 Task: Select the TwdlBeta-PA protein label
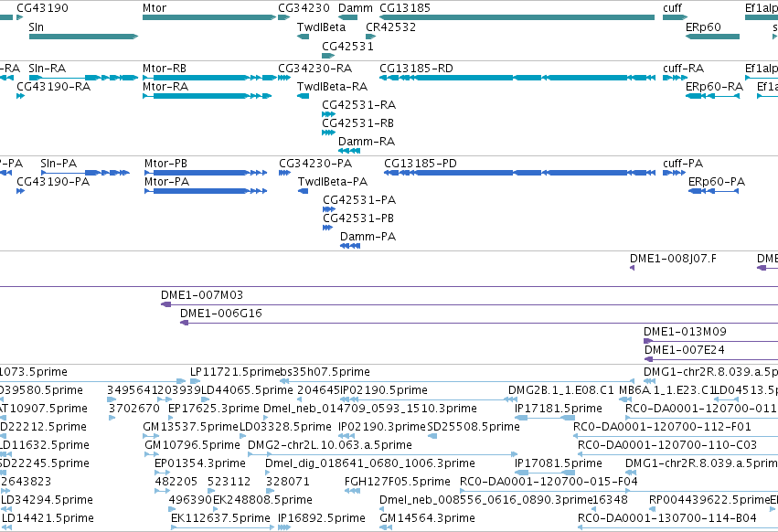click(333, 182)
